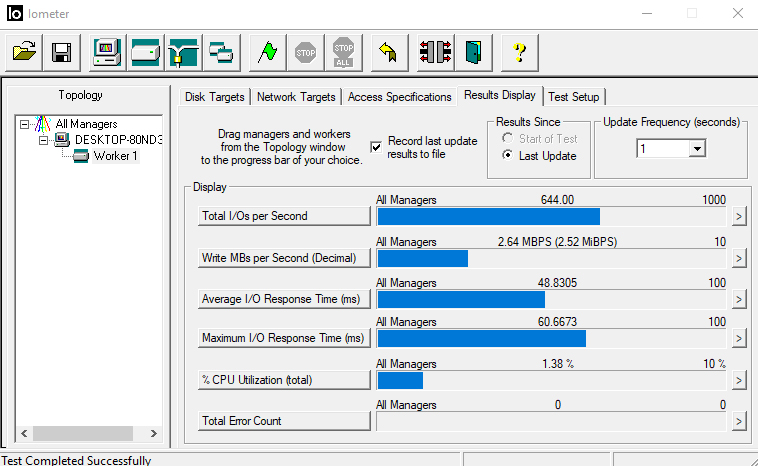This screenshot has height=466, width=758.
Task: Add a new disk worker
Action: coord(146,51)
